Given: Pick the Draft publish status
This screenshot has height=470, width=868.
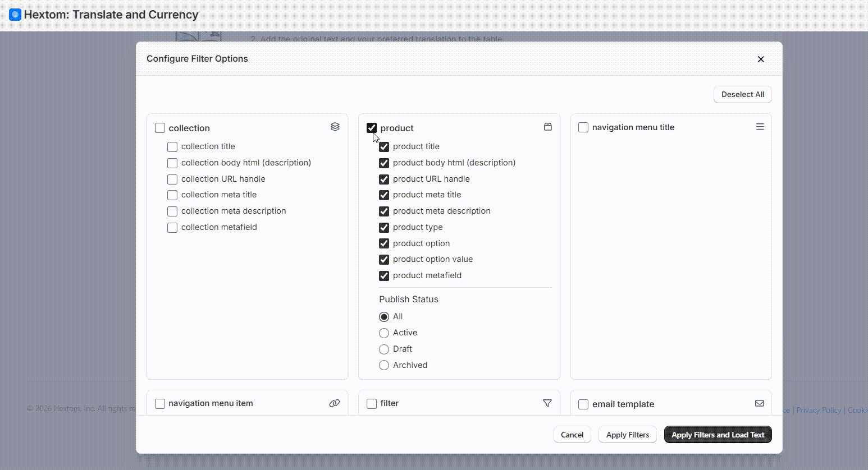Looking at the screenshot, I should click(384, 349).
